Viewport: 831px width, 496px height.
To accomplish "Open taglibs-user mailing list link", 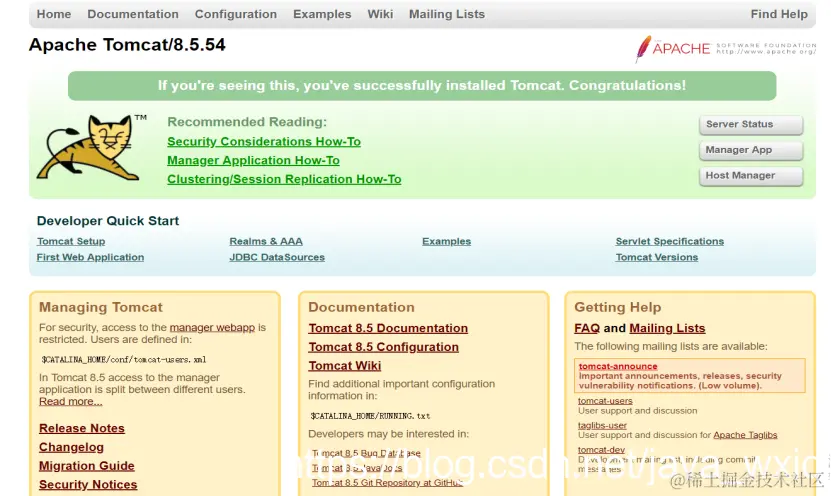I will click(x=602, y=426).
